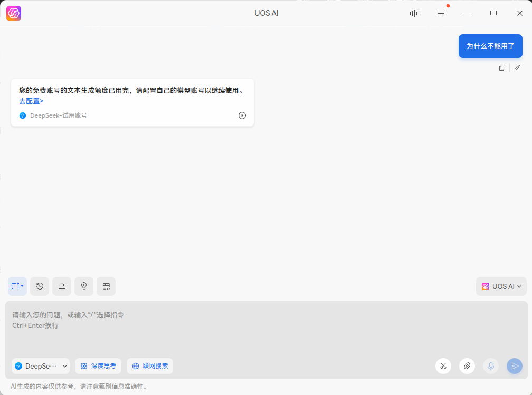The width and height of the screenshot is (532, 395).
Task: Click the reply text '您的免费账号的文本生成额度已用完'
Action: point(74,91)
